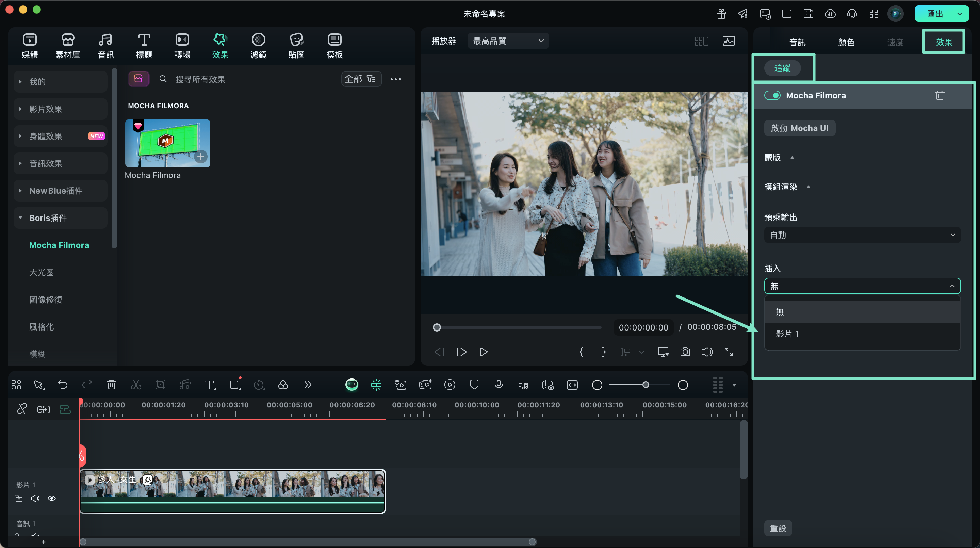
Task: Click the microphone voiceover record icon
Action: pyautogui.click(x=499, y=385)
